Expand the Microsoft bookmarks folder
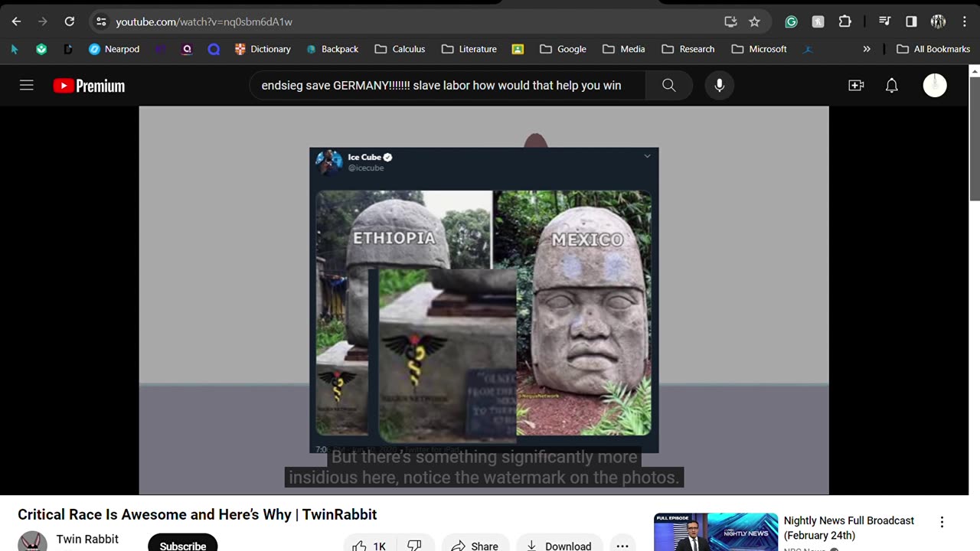The width and height of the screenshot is (980, 551). pos(759,49)
